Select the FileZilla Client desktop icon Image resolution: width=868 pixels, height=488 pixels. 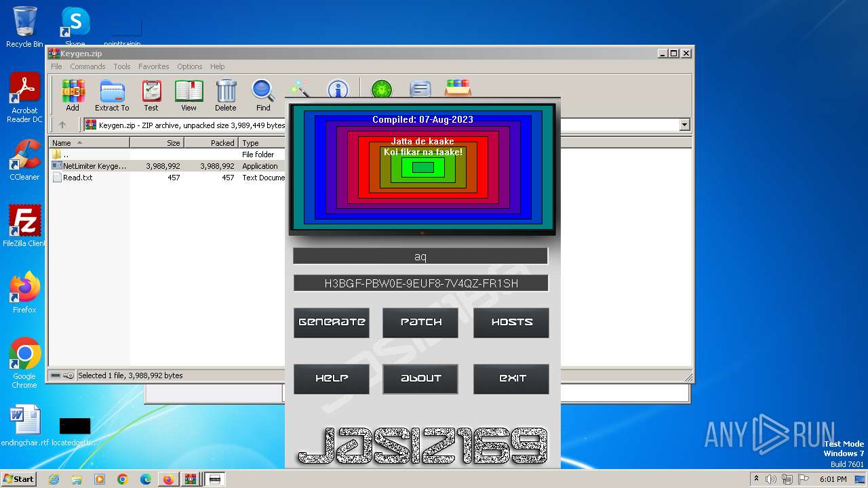[x=24, y=226]
